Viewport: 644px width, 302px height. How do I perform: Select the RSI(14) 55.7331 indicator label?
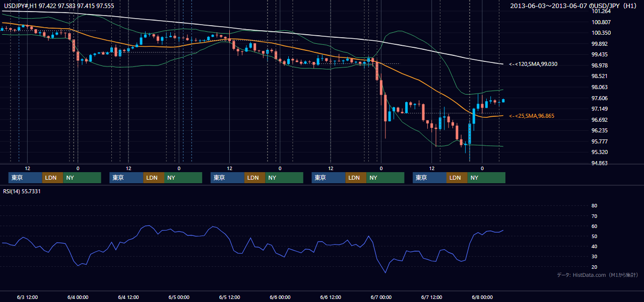click(22, 191)
